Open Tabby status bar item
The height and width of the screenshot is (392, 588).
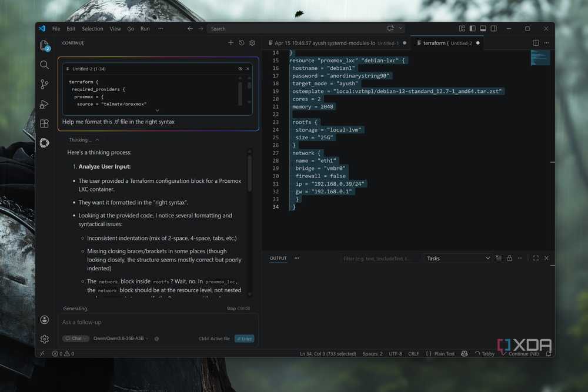[485, 353]
